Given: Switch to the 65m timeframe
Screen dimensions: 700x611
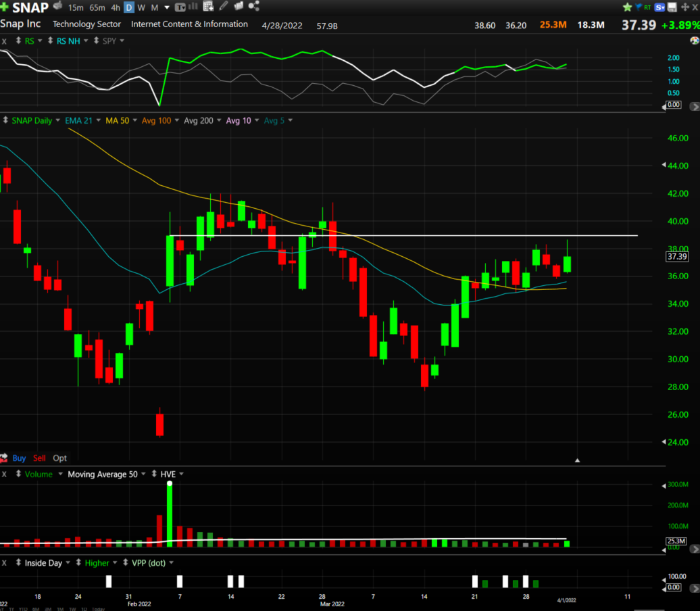Looking at the screenshot, I should [x=97, y=7].
